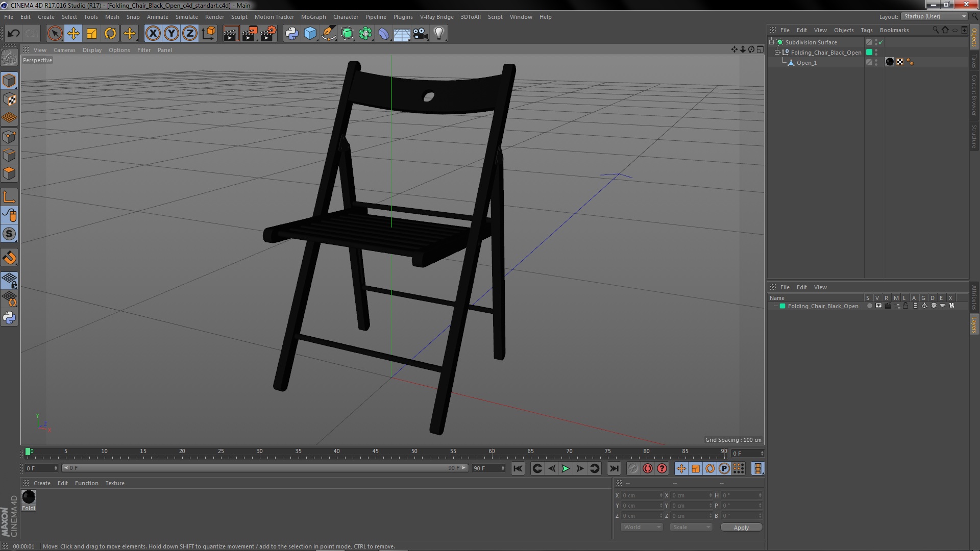Viewport: 980px width, 551px height.
Task: Collapse the Subdivision Surface tree item
Action: click(772, 42)
